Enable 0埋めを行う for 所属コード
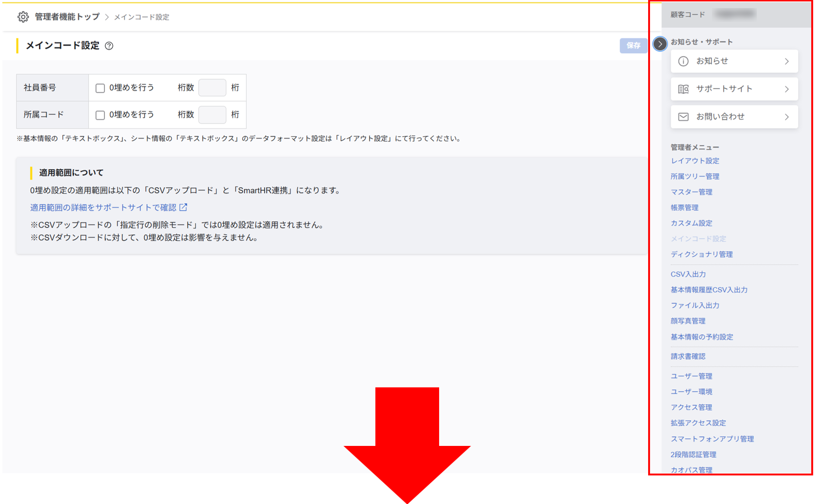 (100, 115)
